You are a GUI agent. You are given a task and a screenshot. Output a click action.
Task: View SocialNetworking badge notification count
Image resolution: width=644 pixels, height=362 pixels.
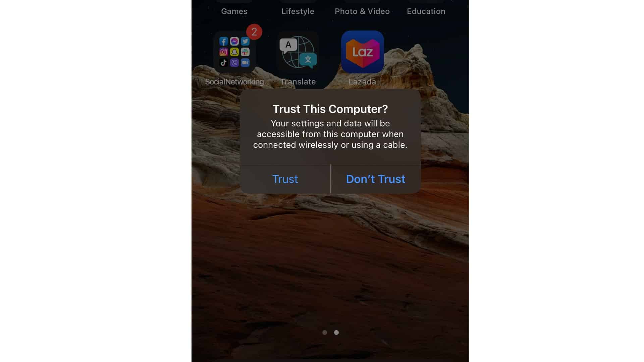pyautogui.click(x=254, y=32)
